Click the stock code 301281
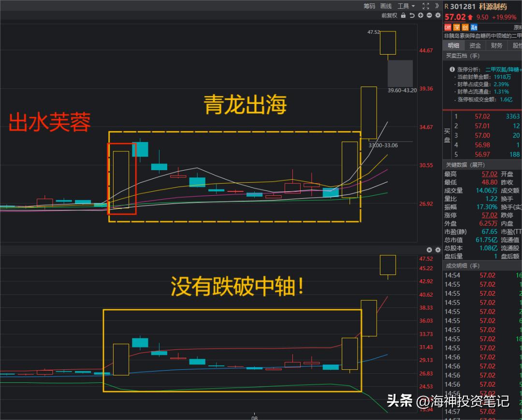Viewport: 522px width, 420px height. point(463,7)
